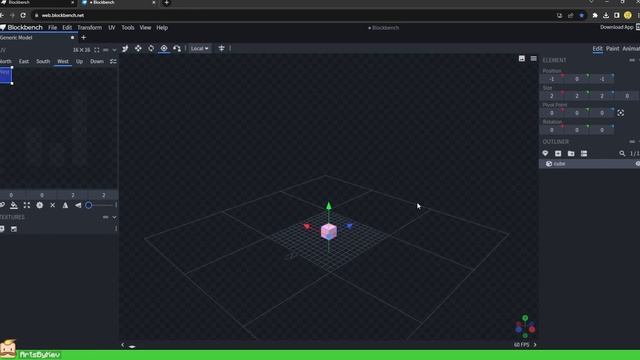Open the Edit menu
Image resolution: width=640 pixels, height=360 pixels.
(67, 27)
